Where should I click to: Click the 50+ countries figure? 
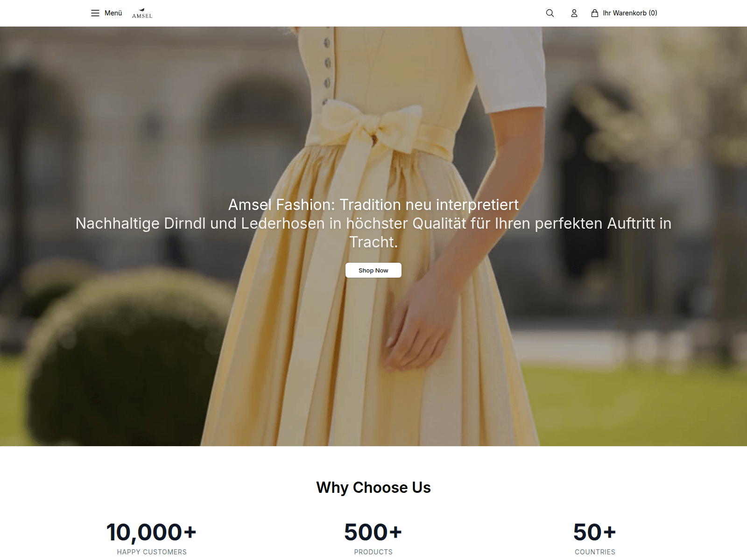(595, 532)
